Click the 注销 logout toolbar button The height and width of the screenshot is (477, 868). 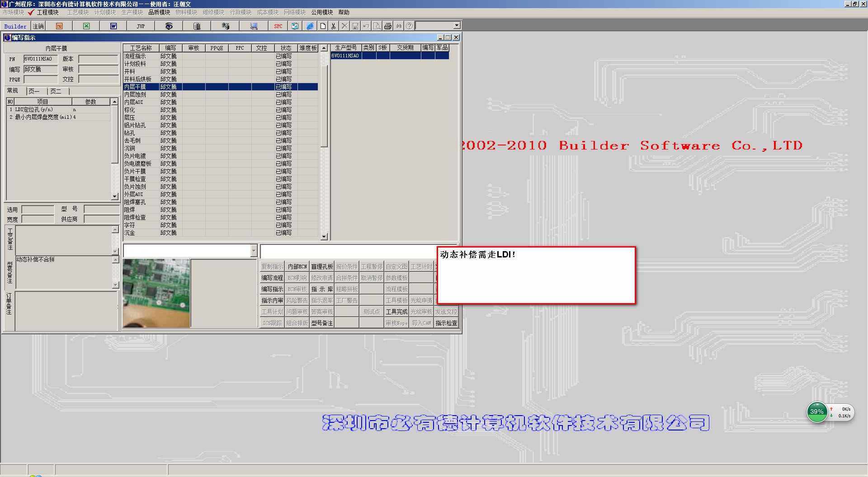(x=38, y=26)
